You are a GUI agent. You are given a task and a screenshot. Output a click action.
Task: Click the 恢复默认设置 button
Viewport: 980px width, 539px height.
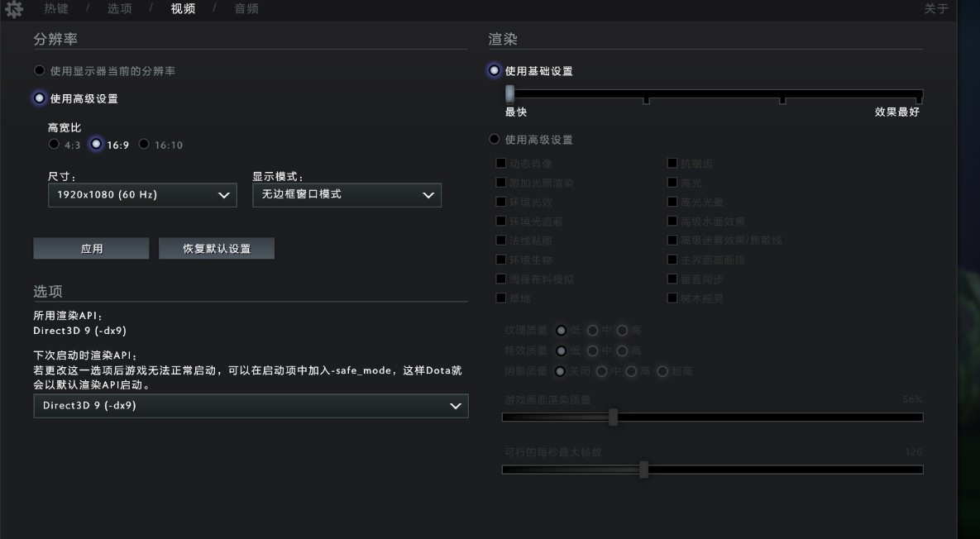tap(217, 249)
